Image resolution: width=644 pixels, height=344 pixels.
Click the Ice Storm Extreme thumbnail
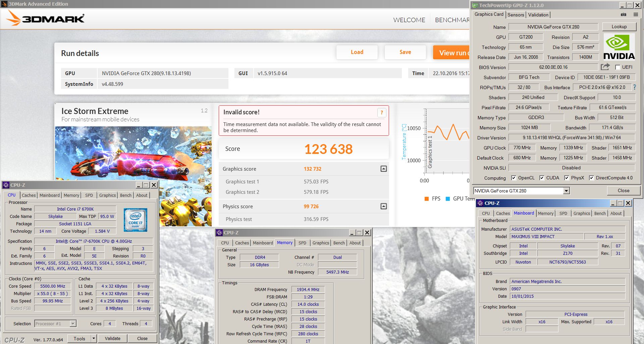coord(133,176)
